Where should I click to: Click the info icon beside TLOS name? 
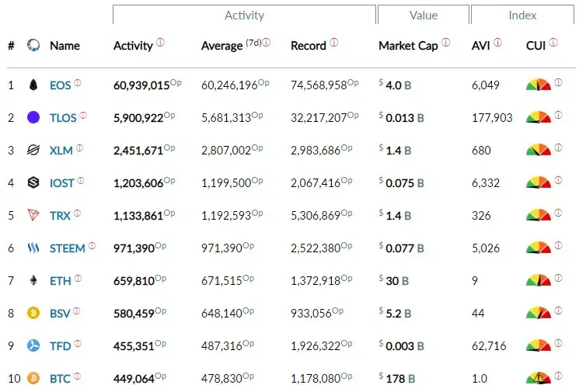(83, 115)
